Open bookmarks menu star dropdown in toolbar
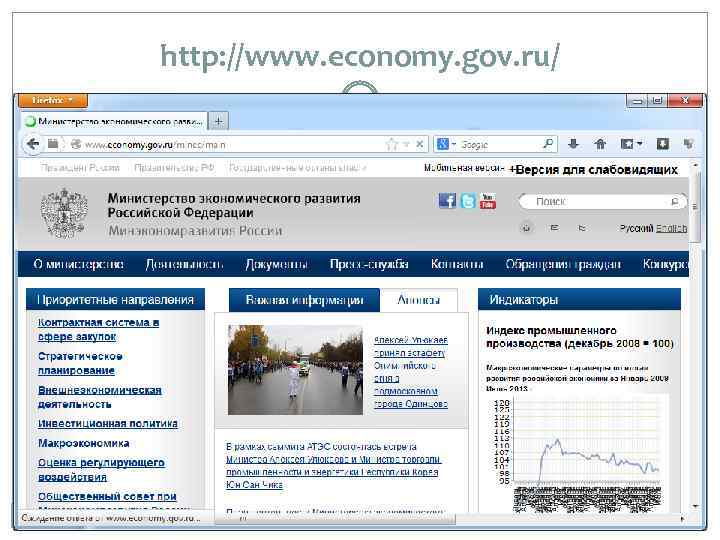 [632, 144]
